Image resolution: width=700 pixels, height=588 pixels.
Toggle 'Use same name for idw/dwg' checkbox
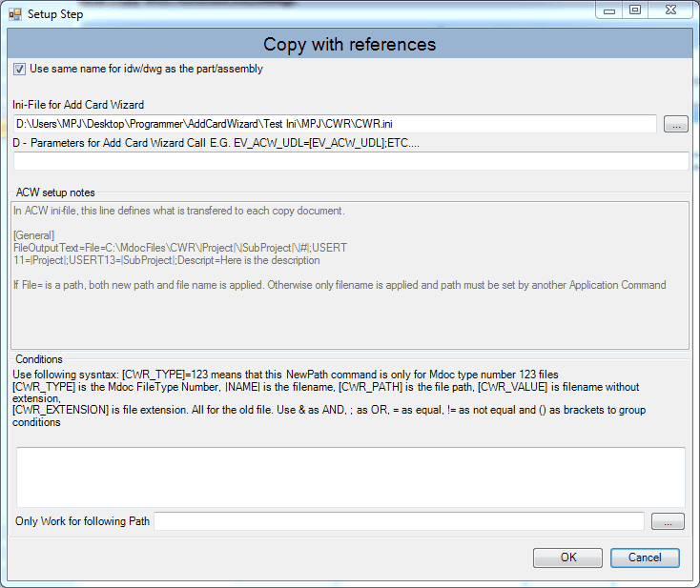19,69
